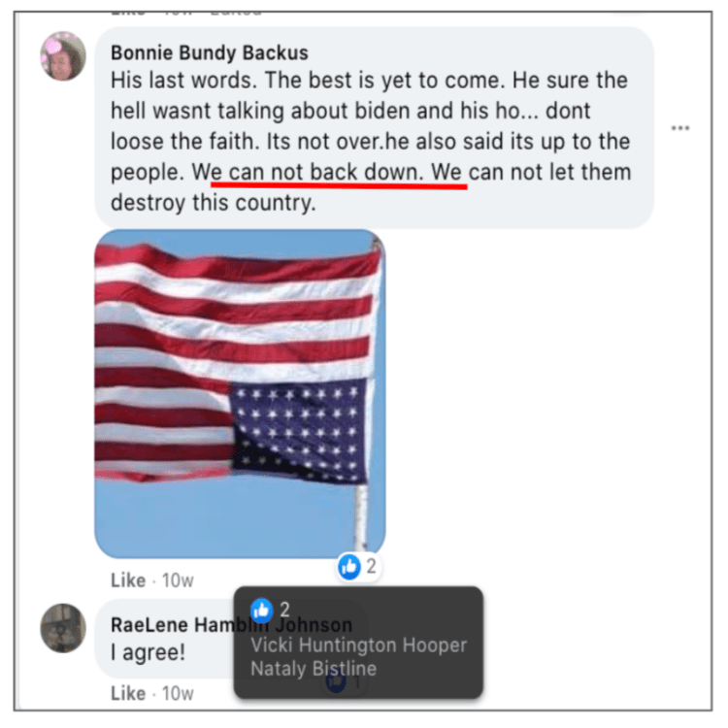Click the 10w timestamp under "I agree!"
Screen dimensions: 728x728
(x=178, y=693)
